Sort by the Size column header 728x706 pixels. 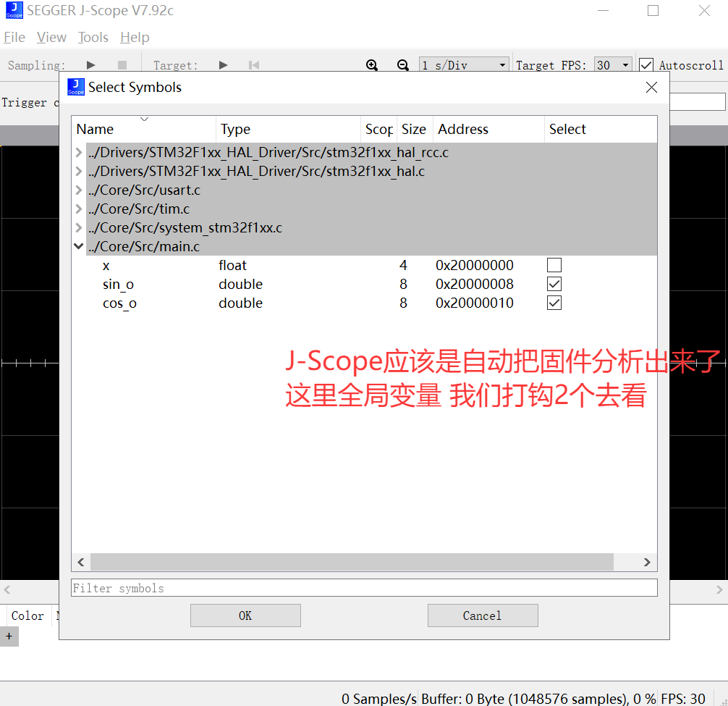click(414, 129)
